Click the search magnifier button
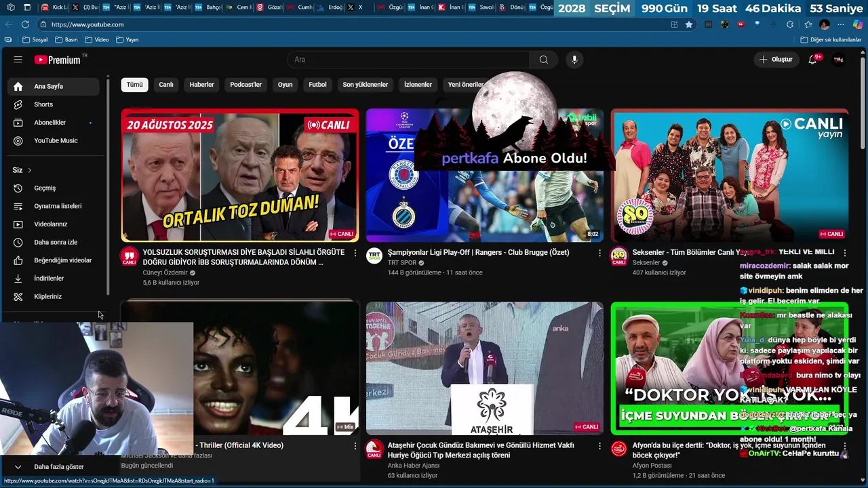This screenshot has height=488, width=868. point(543,60)
